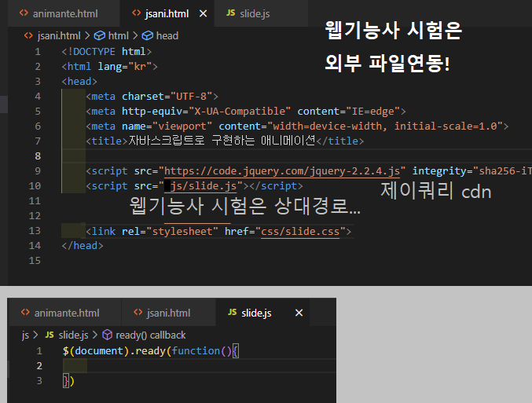
Task: Click JS icon in bottom breadcrumb
Action: click(x=50, y=335)
